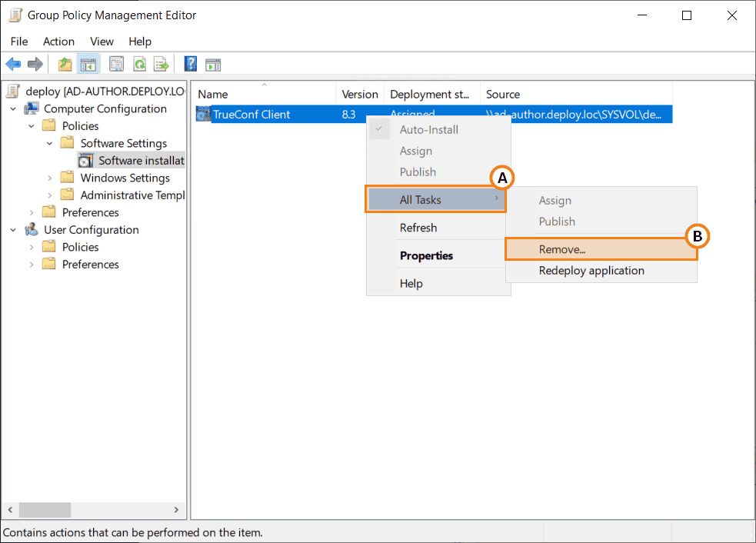Viewport: 756px width, 543px height.
Task: Click the Up one level folder icon
Action: pyautogui.click(x=65, y=64)
